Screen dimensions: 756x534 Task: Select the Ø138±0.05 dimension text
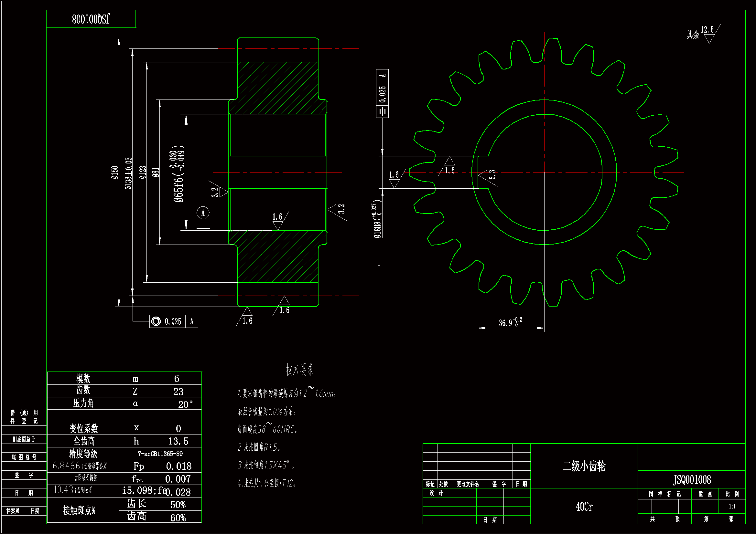[129, 173]
